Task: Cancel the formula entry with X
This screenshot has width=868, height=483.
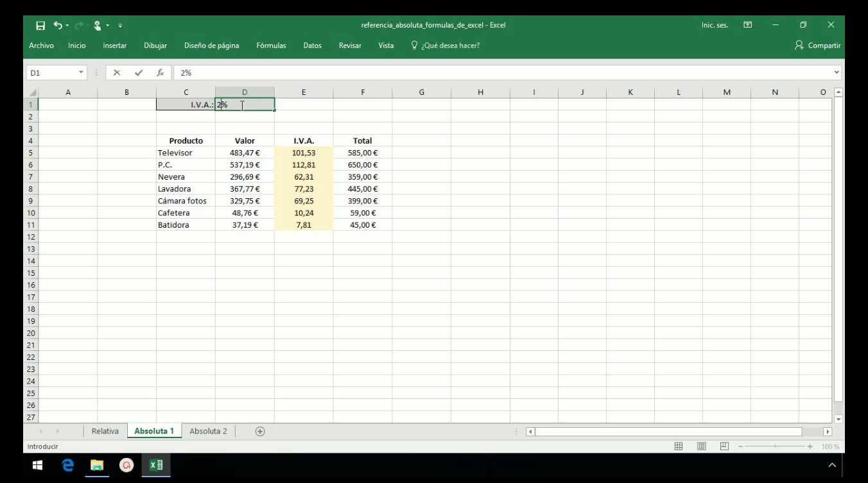Action: click(x=117, y=73)
